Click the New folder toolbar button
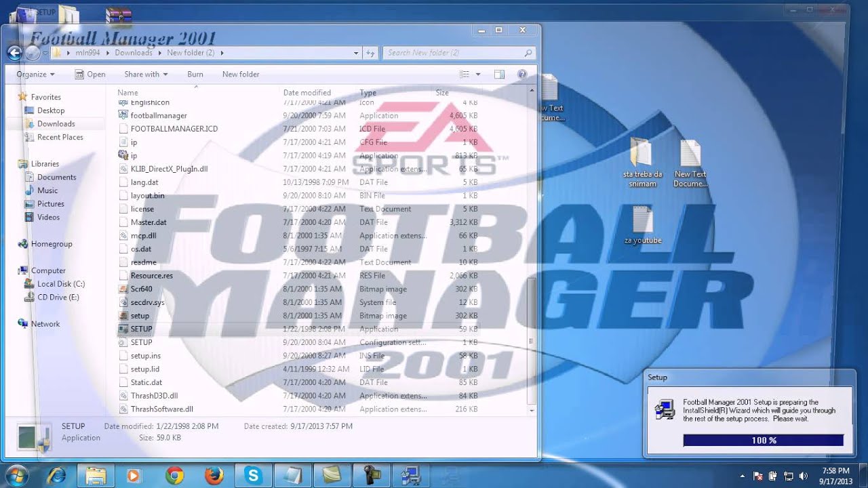The height and width of the screenshot is (488, 868). 241,75
